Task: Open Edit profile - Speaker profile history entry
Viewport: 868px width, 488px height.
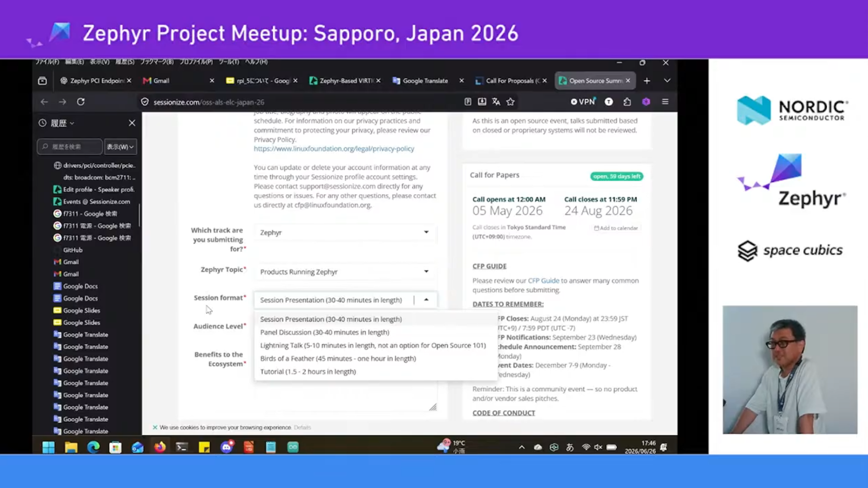Action: [x=94, y=190]
